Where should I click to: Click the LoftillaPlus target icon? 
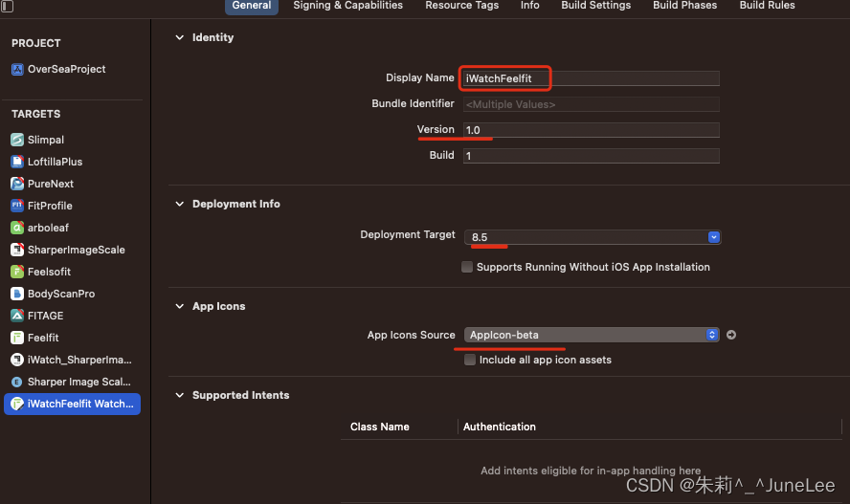pos(17,162)
